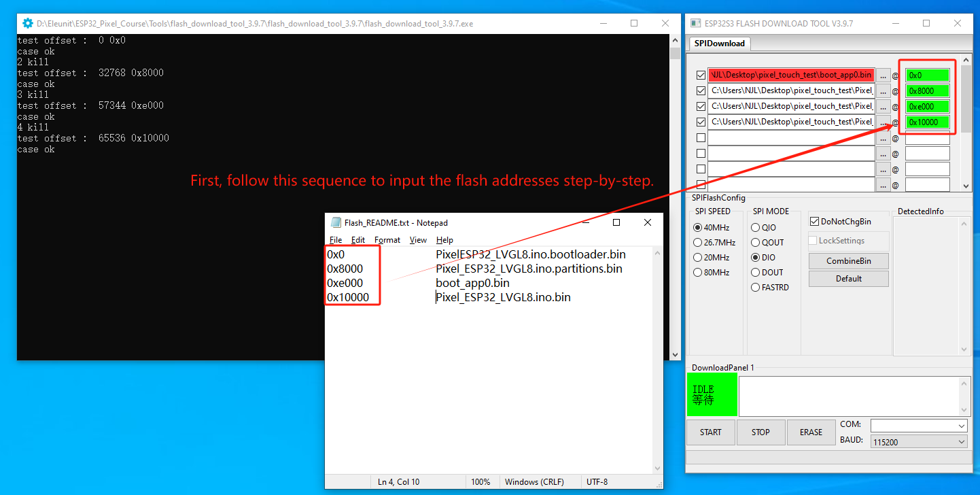Uncheck the checkbox for the 0x10000 row
The width and height of the screenshot is (980, 495).
[x=701, y=122]
